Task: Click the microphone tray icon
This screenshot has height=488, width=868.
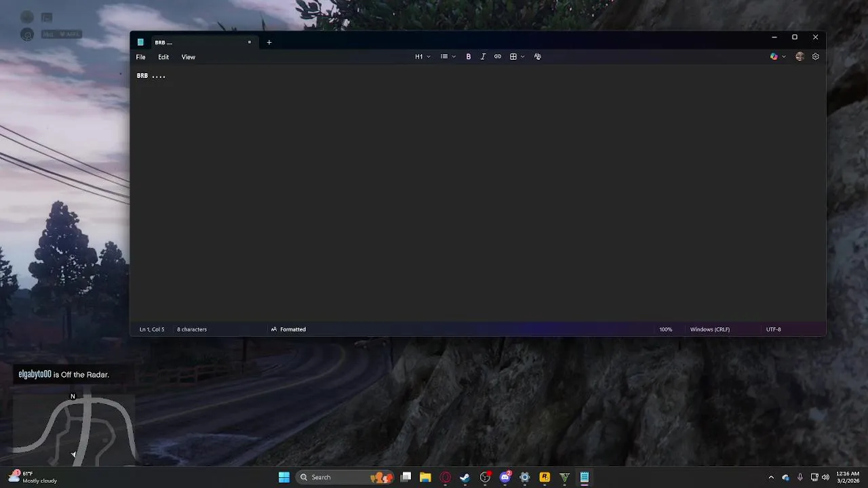Action: coord(800,477)
